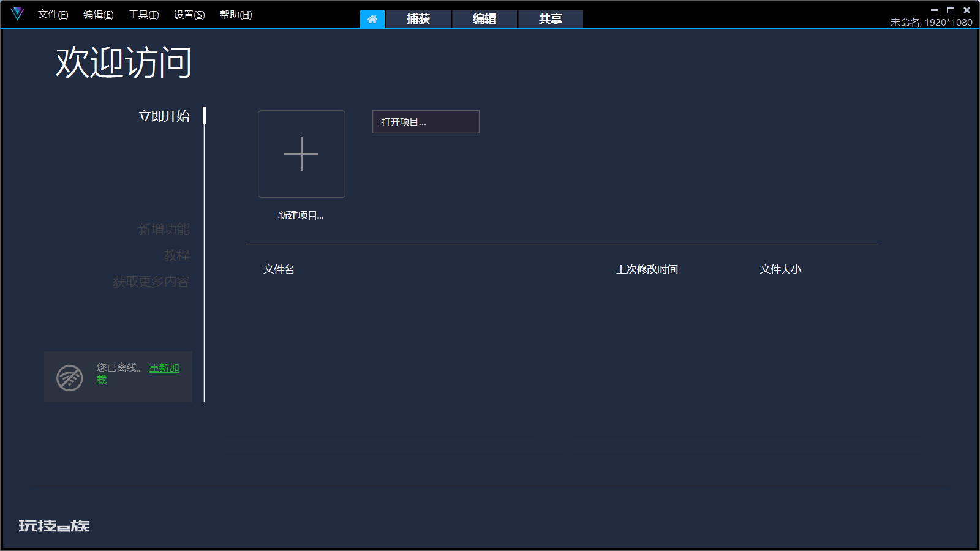The width and height of the screenshot is (980, 551).
Task: Click the 未命名, 1920*1080 project info
Action: 932,23
